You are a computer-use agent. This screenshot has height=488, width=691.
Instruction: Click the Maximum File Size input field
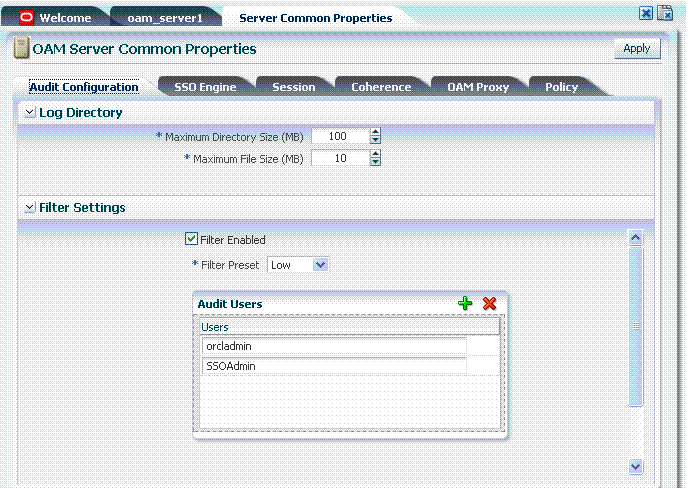(340, 158)
